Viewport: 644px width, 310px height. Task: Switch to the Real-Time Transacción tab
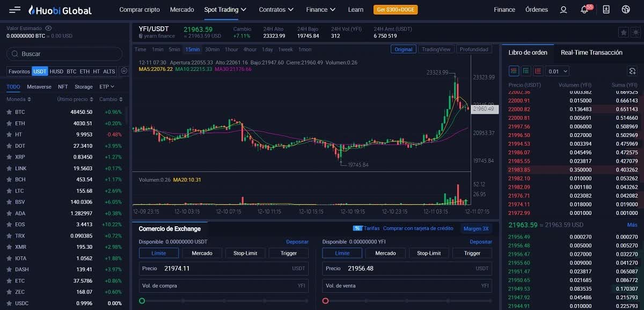591,52
